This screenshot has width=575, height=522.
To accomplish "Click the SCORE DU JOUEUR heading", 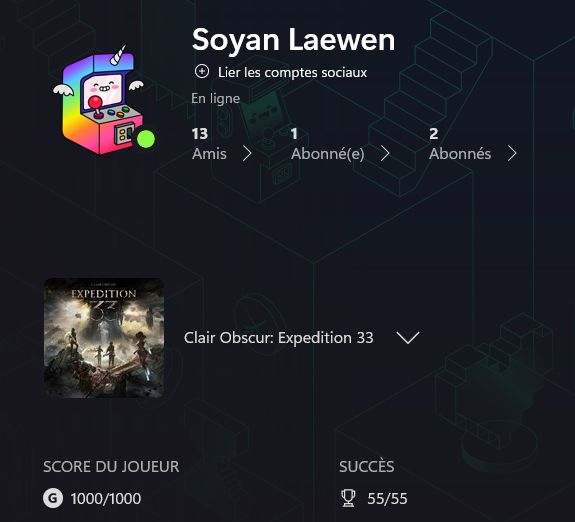I will (x=111, y=467).
